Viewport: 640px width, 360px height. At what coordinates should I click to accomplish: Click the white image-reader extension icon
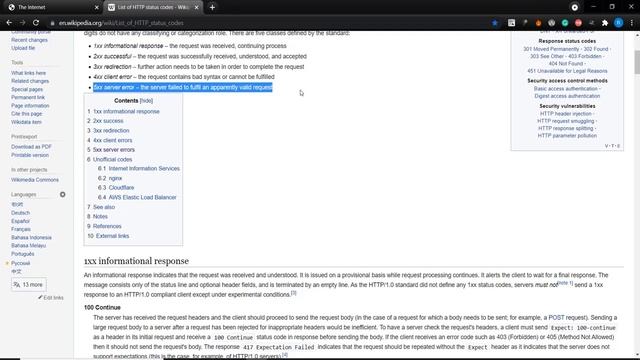coord(511,23)
